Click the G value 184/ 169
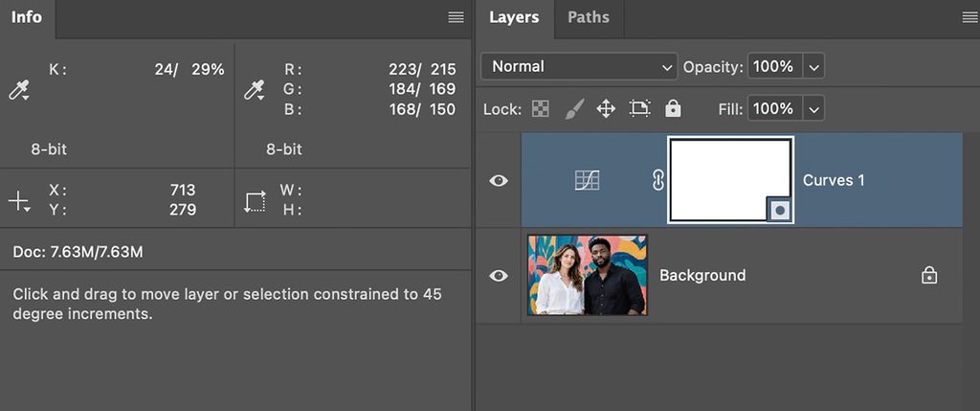 click(422, 89)
